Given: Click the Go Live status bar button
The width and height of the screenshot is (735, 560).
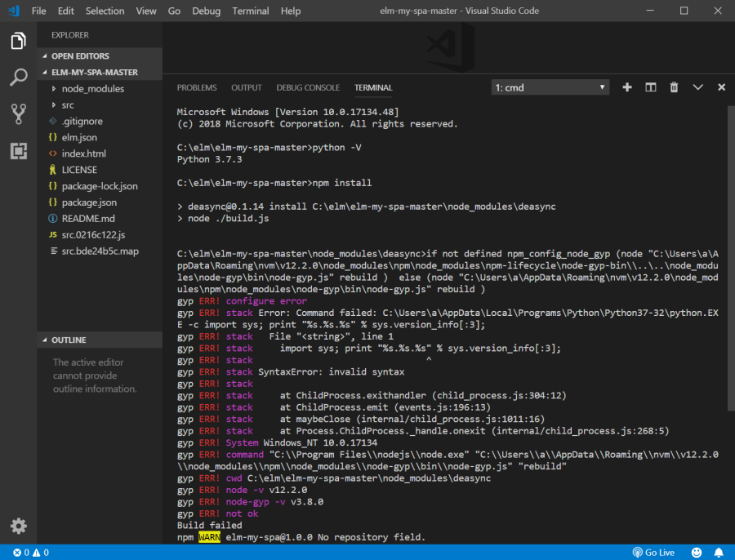Looking at the screenshot, I should click(x=653, y=553).
